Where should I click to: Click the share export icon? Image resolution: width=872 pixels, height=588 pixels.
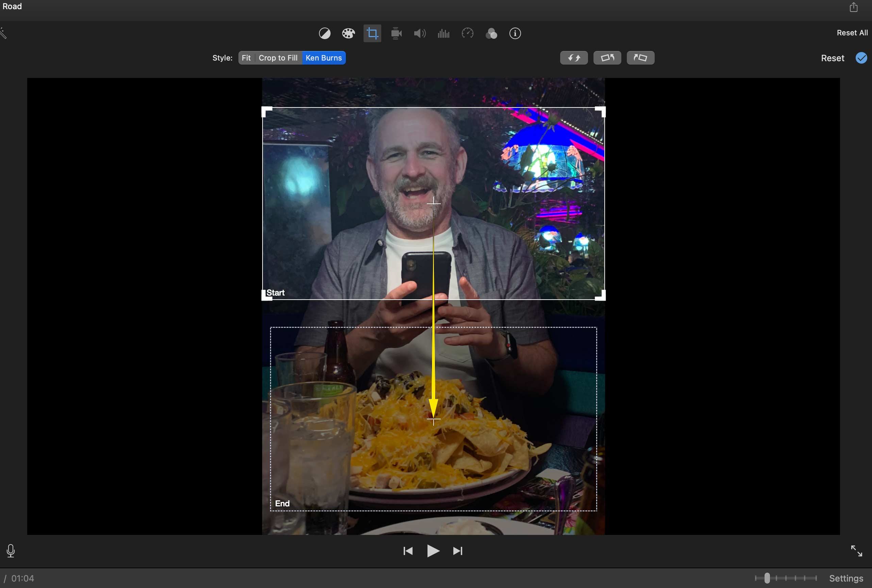click(853, 7)
